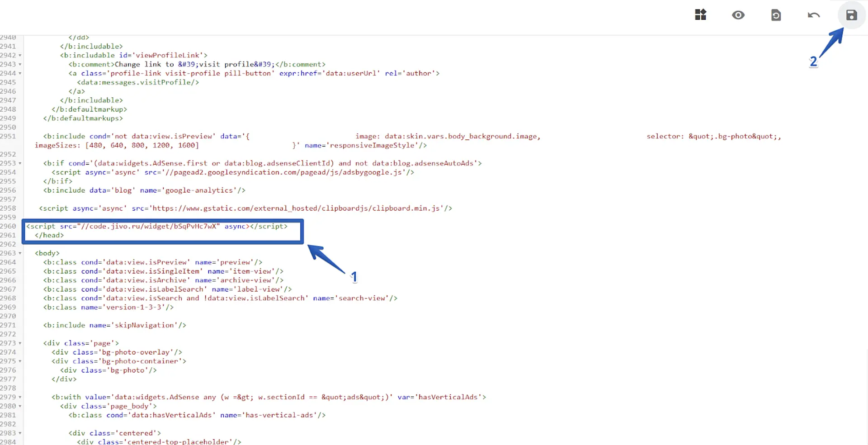
Task: Fold the bg-photo-container div at line 2975
Action: pos(20,362)
